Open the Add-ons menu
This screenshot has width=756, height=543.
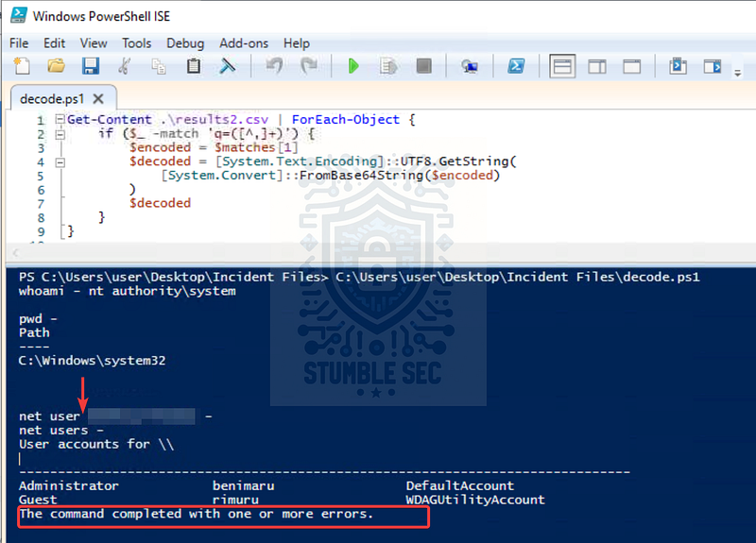[x=244, y=43]
